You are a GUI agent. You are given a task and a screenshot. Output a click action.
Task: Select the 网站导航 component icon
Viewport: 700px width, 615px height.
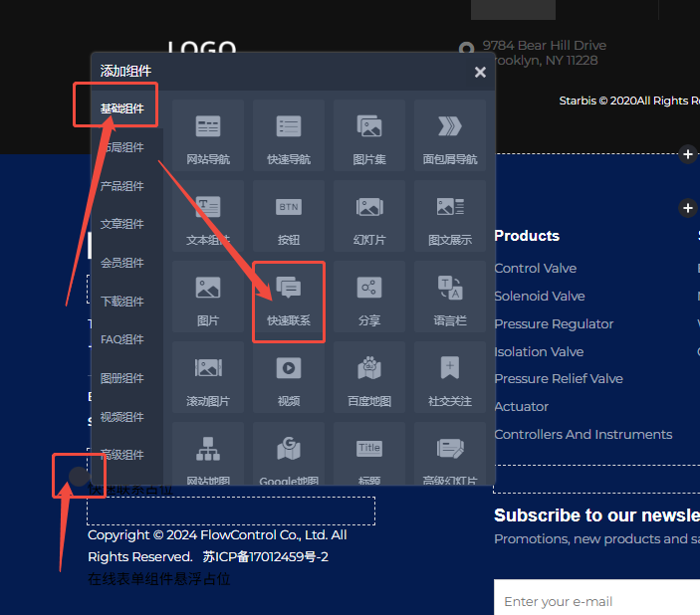point(208,135)
